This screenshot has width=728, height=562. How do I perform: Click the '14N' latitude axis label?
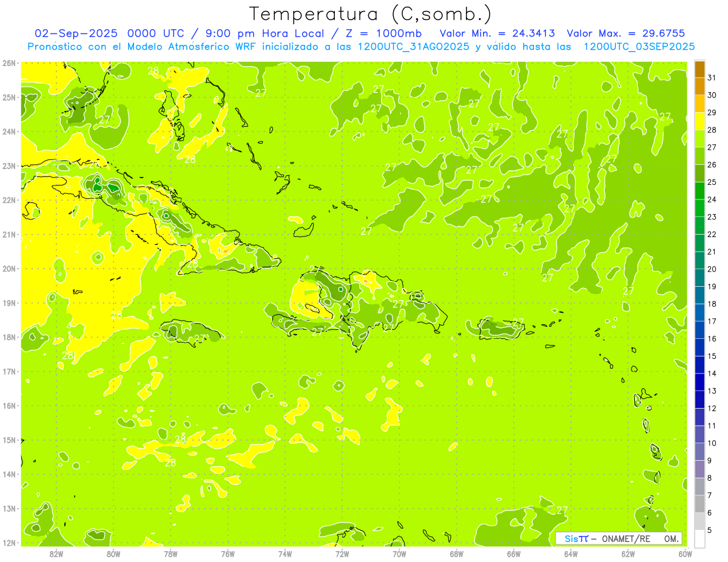[x=9, y=474]
